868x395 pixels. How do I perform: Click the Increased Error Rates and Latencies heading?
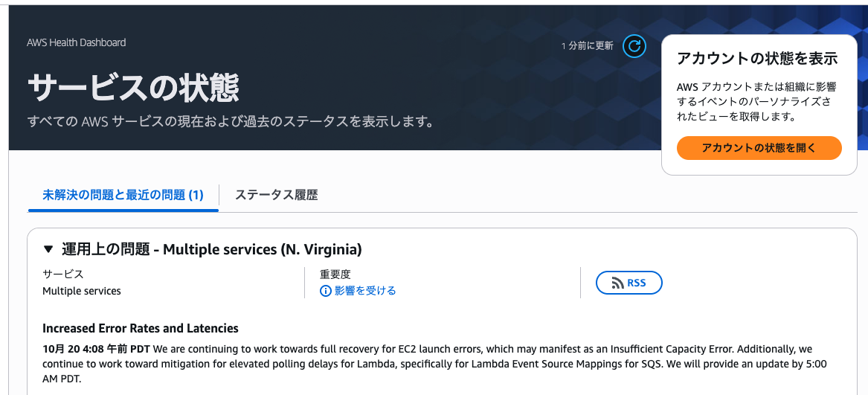(x=141, y=328)
